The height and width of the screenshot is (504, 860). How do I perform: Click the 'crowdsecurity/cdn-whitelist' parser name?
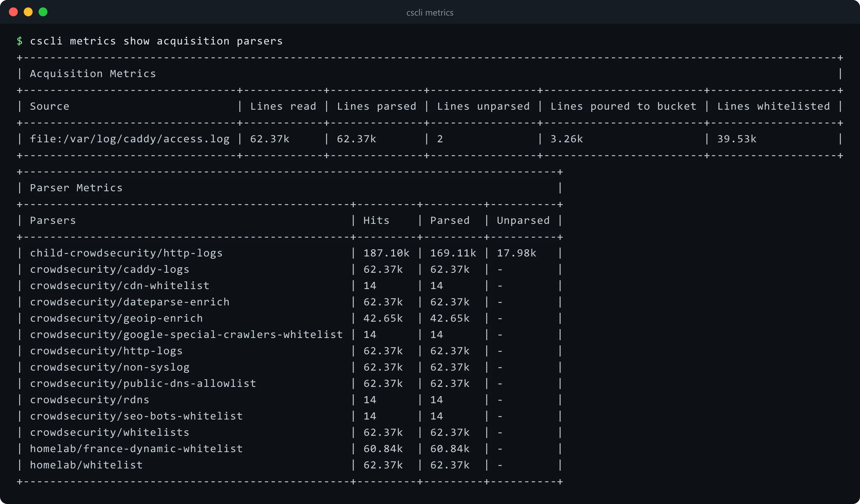coord(120,286)
